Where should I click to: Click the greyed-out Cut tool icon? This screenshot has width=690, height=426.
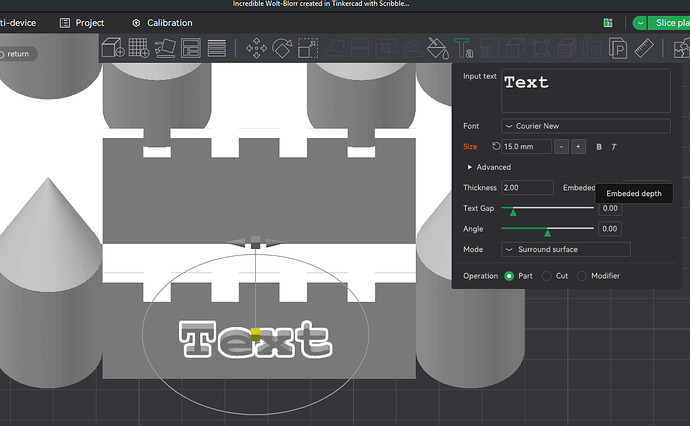360,48
